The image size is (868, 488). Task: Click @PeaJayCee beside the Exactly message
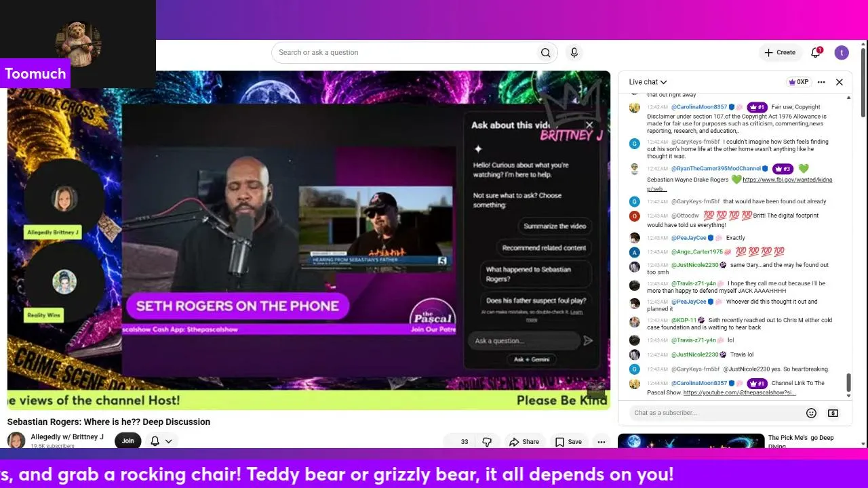689,238
